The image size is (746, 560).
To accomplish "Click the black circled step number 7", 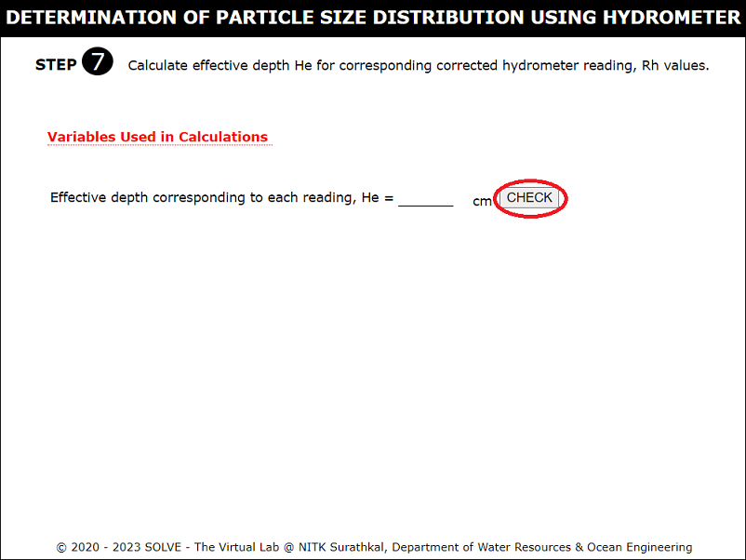I will (x=98, y=63).
